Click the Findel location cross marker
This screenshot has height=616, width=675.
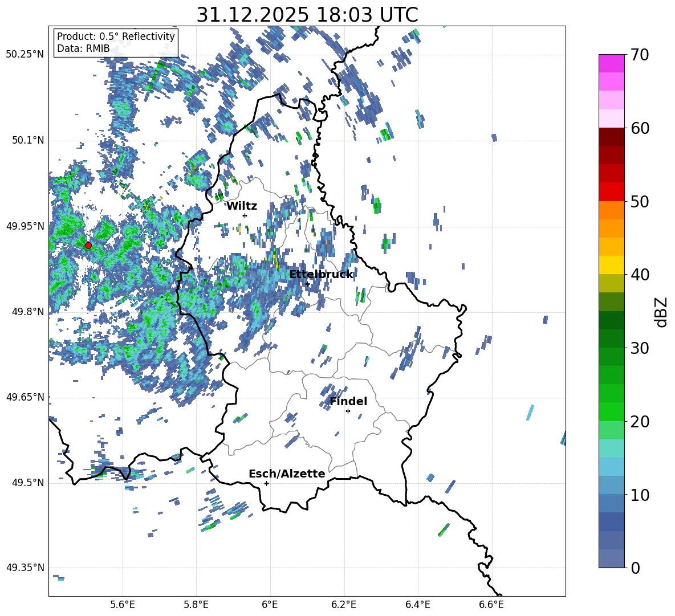(x=348, y=411)
